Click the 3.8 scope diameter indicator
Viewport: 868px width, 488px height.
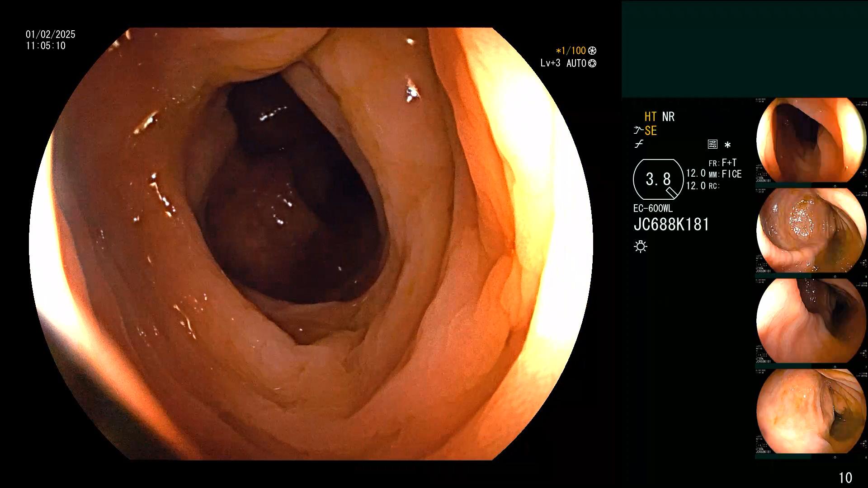pos(658,179)
